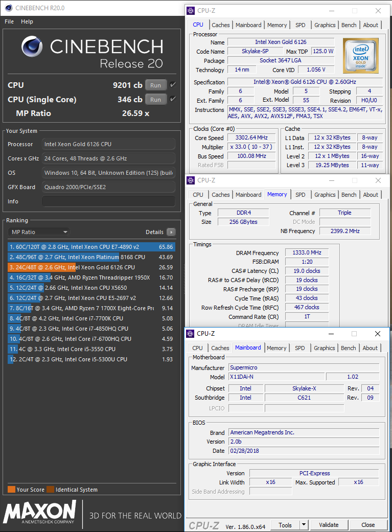This screenshot has width=392, height=532.
Task: Open Graphics tab in top CPU-Z window
Action: pyautogui.click(x=325, y=25)
